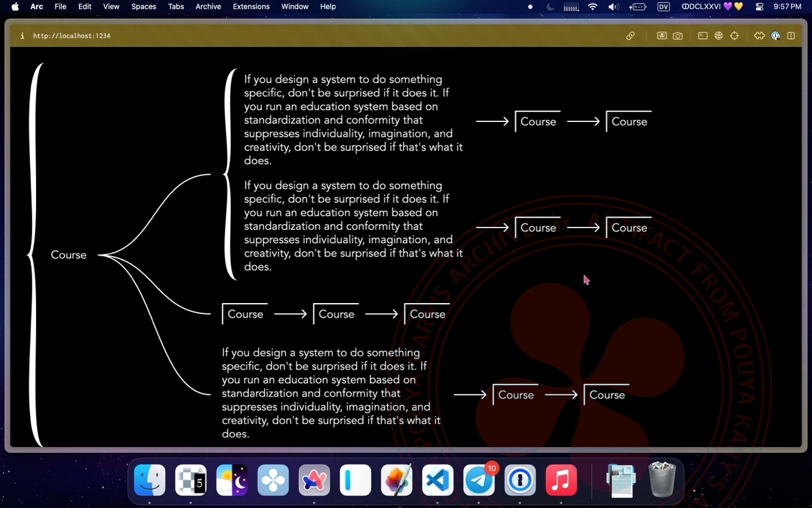This screenshot has width=812, height=508.
Task: Click the last Course box in the top row
Action: click(629, 121)
